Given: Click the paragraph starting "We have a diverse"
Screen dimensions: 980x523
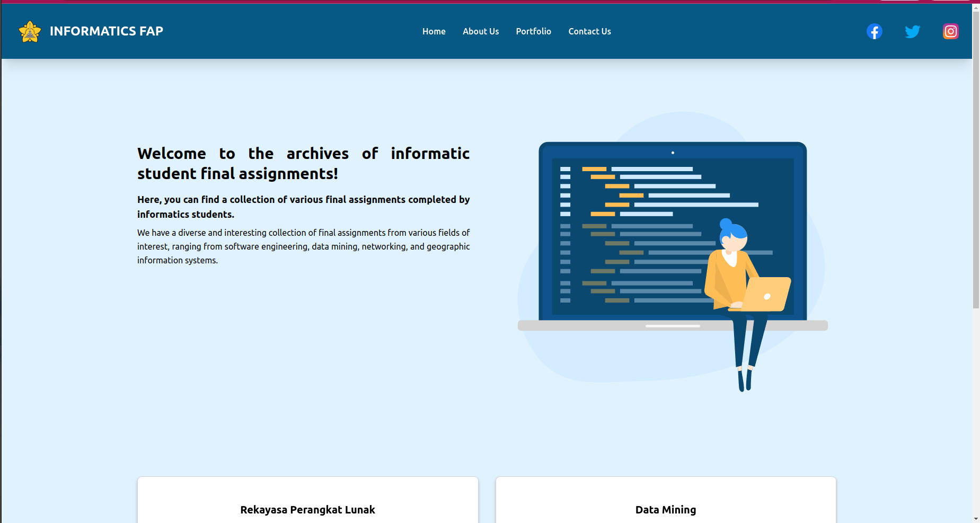Looking at the screenshot, I should [x=303, y=246].
